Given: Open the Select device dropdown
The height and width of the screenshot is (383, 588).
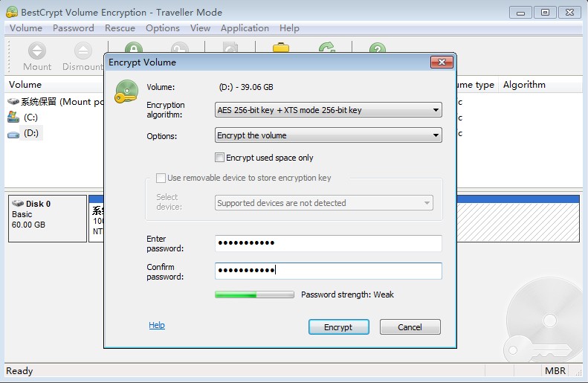Looking at the screenshot, I should click(x=324, y=202).
